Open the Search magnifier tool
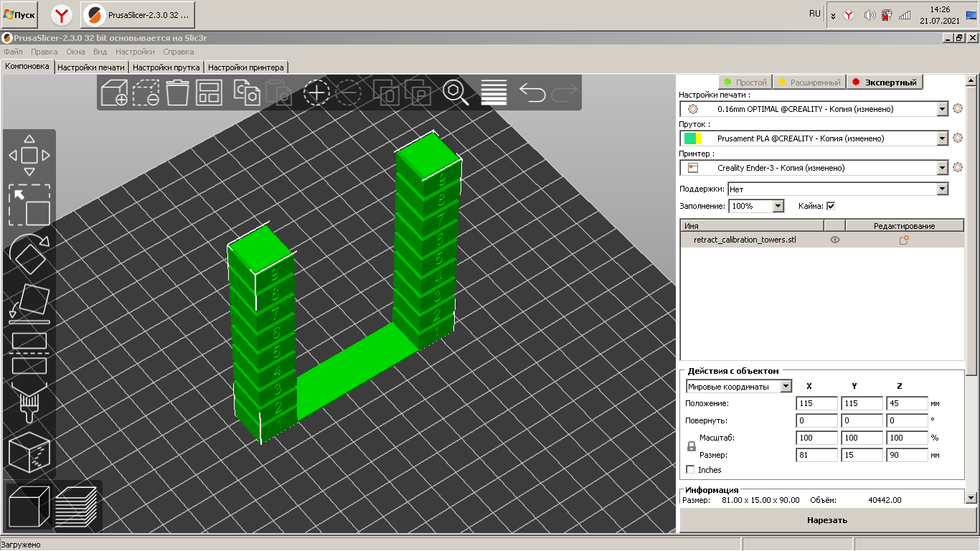This screenshot has height=551, width=980. click(x=456, y=93)
